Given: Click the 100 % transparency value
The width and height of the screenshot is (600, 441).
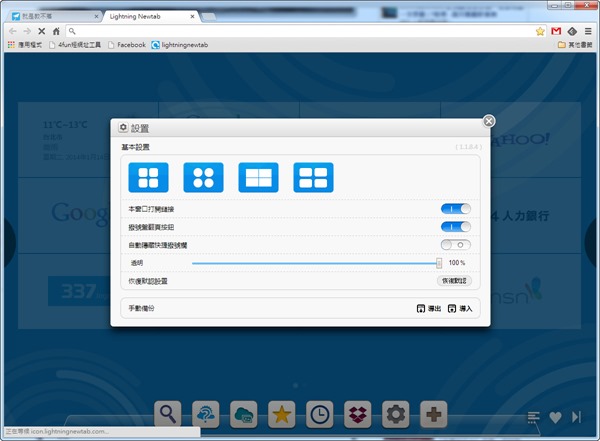Looking at the screenshot, I should [x=457, y=263].
